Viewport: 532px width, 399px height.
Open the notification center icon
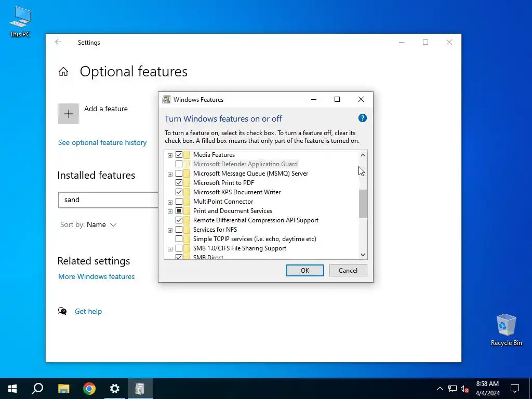pyautogui.click(x=515, y=389)
